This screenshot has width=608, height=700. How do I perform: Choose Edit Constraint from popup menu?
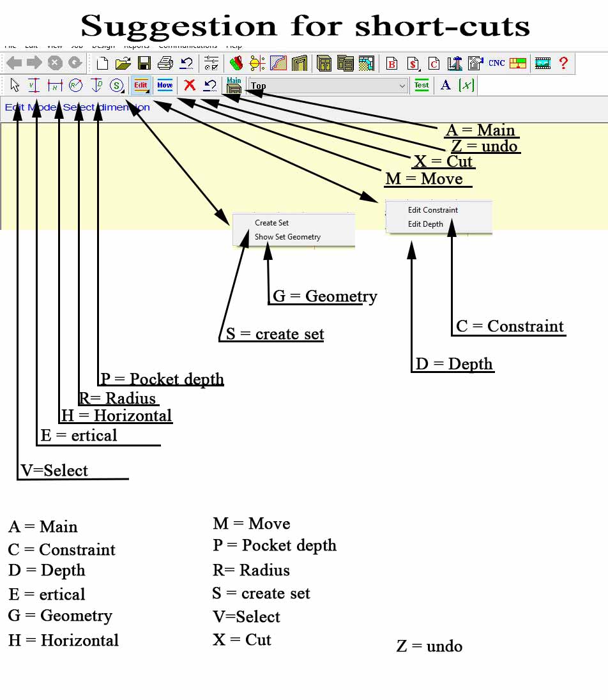(432, 210)
